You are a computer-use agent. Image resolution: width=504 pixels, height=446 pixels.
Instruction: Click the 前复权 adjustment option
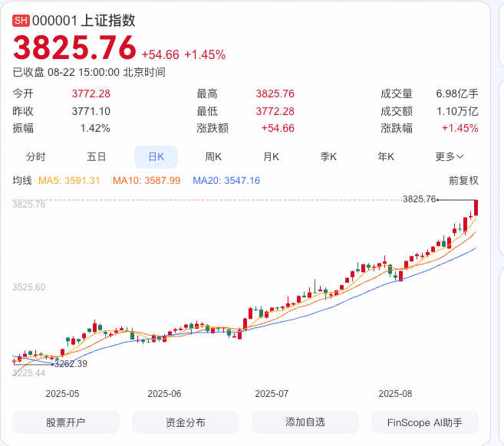pos(463,180)
